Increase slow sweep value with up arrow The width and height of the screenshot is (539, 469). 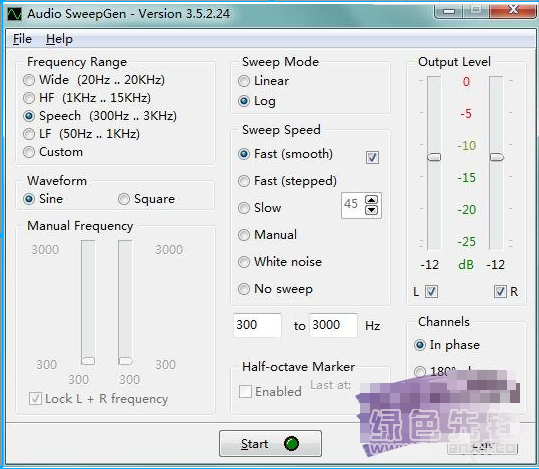[371, 200]
